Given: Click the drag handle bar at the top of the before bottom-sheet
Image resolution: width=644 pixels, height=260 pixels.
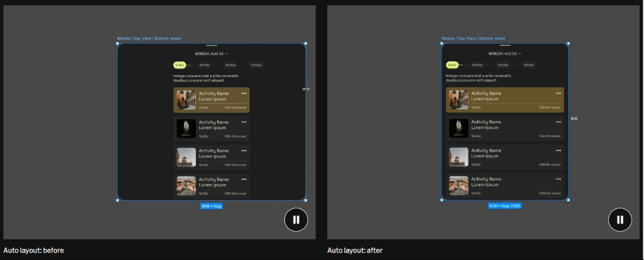Looking at the screenshot, I should (x=211, y=45).
